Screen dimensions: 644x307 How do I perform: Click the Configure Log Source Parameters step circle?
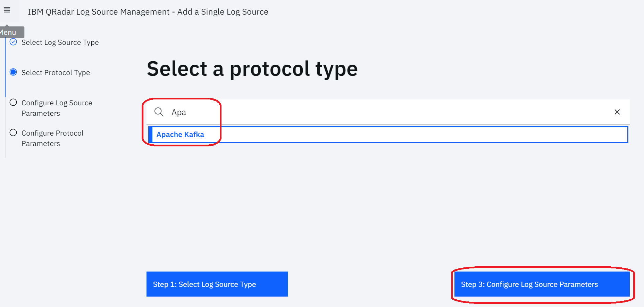click(x=13, y=103)
